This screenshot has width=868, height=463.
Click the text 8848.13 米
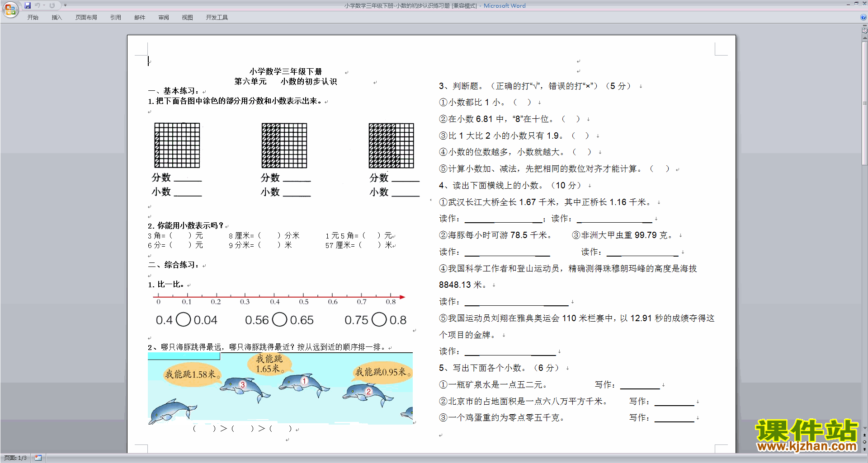[x=462, y=285]
